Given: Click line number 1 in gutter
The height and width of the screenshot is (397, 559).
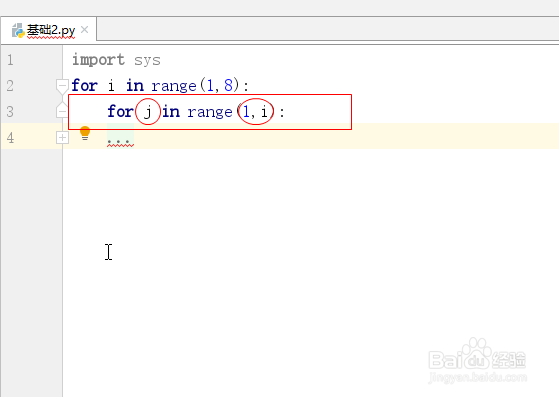Looking at the screenshot, I should [x=10, y=60].
